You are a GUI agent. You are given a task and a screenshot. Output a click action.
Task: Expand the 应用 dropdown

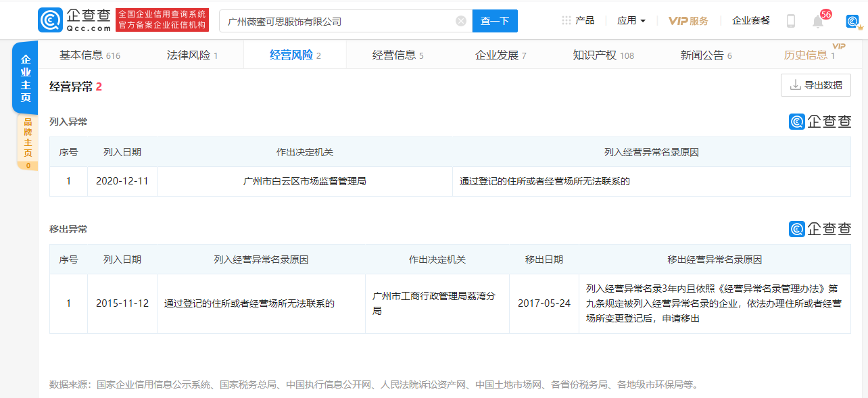(x=631, y=21)
